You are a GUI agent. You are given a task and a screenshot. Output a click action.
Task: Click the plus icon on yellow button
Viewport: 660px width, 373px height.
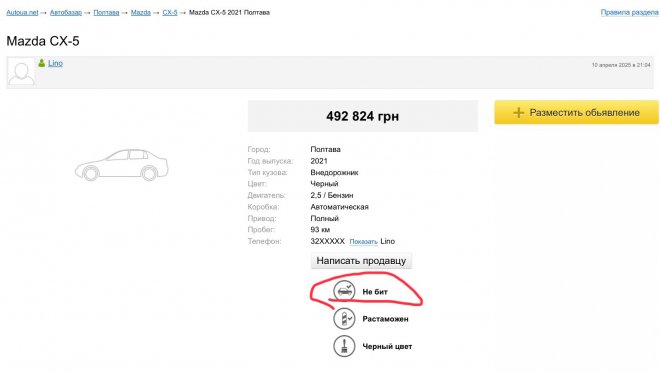coord(519,112)
